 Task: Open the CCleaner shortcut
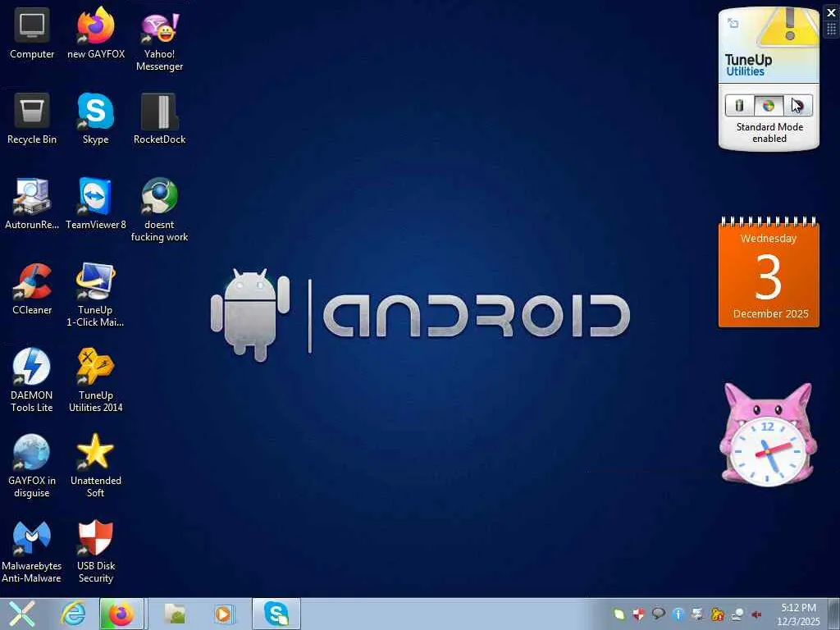32,290
